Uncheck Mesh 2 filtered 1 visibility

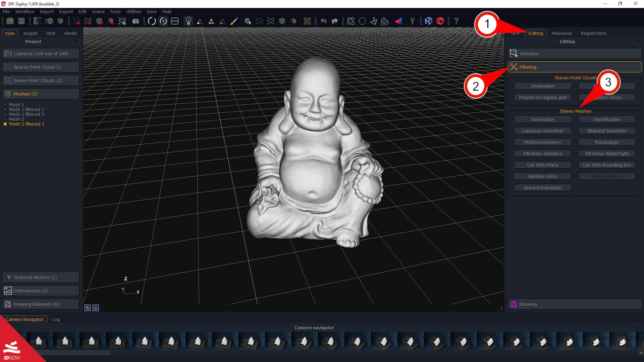pyautogui.click(x=5, y=124)
